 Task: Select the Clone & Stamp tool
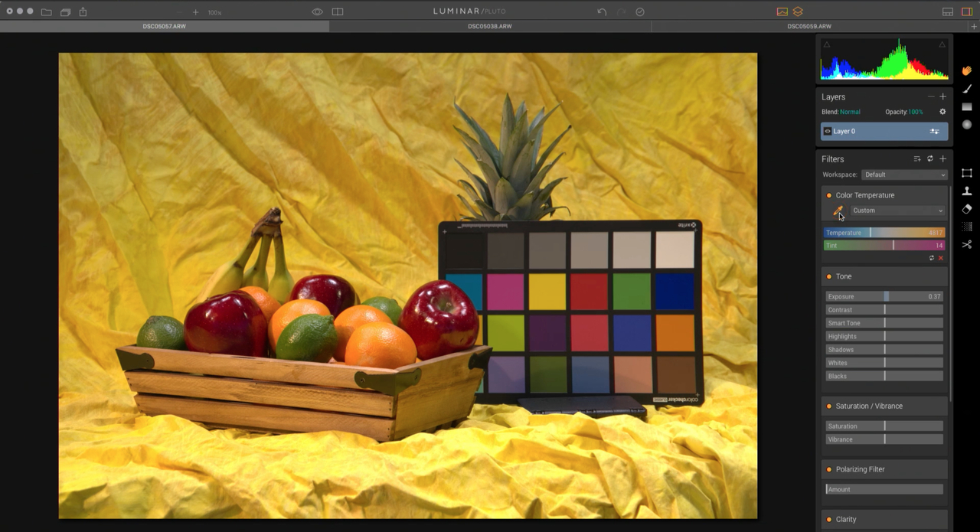pos(966,191)
